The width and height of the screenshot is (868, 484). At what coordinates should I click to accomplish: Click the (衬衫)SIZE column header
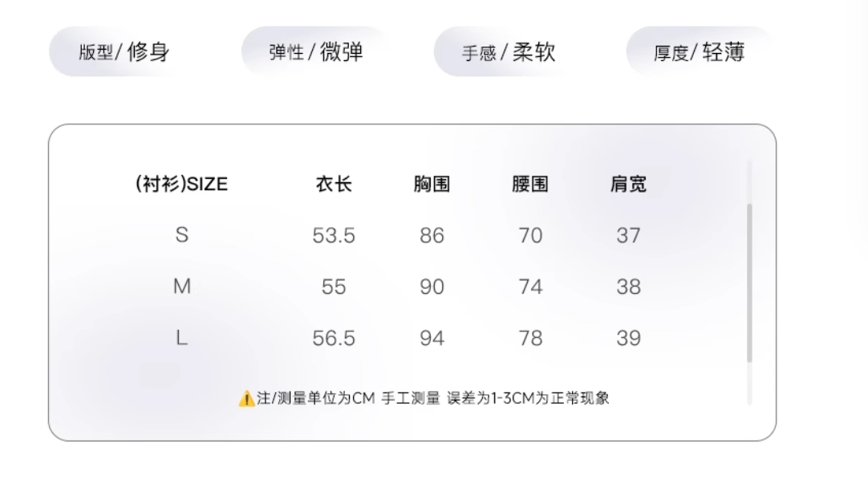[x=181, y=185]
